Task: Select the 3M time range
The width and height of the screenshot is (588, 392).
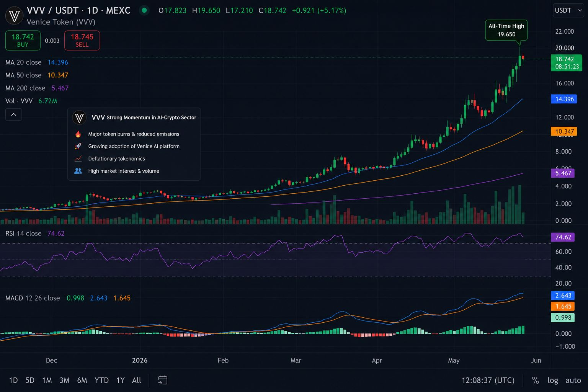Action: pos(64,381)
